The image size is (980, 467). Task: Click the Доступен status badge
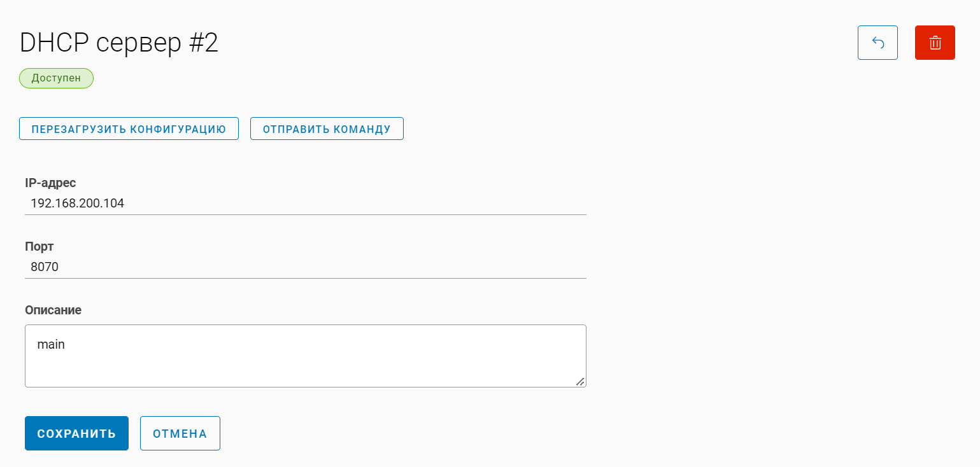[x=56, y=78]
